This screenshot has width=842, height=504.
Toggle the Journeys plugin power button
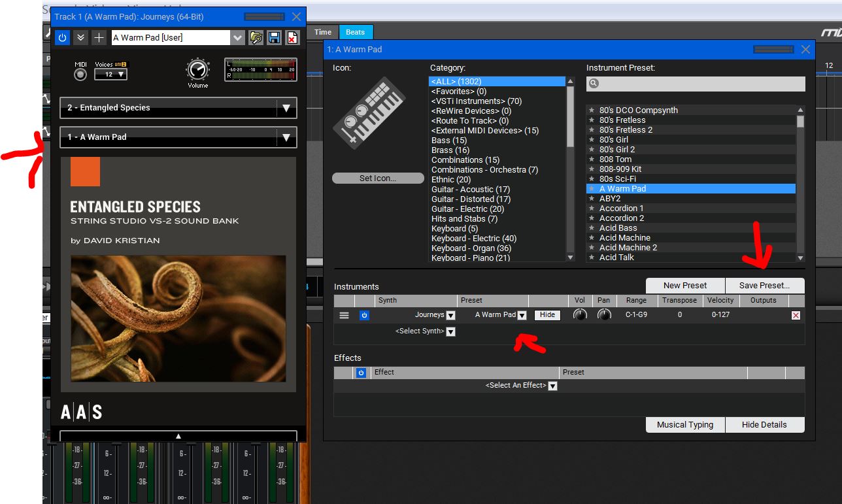[62, 37]
